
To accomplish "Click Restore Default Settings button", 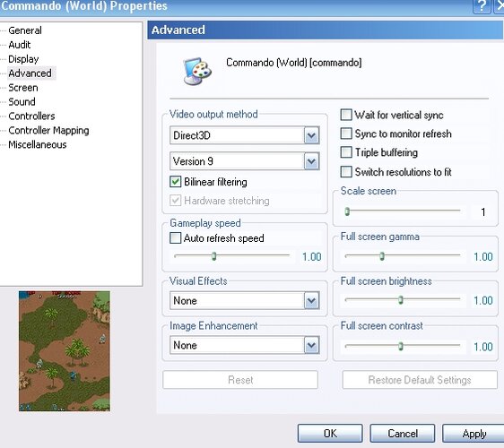I will 420,380.
